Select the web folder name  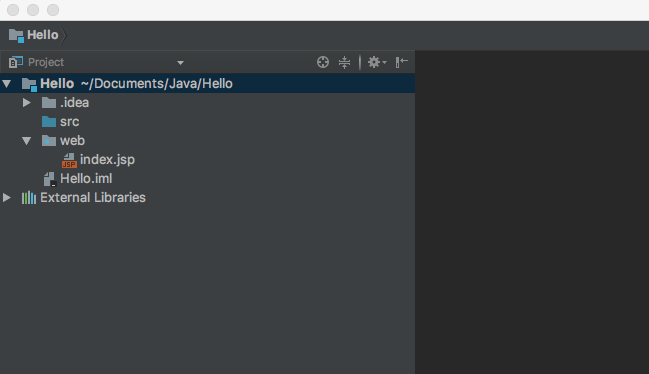pyautogui.click(x=72, y=141)
